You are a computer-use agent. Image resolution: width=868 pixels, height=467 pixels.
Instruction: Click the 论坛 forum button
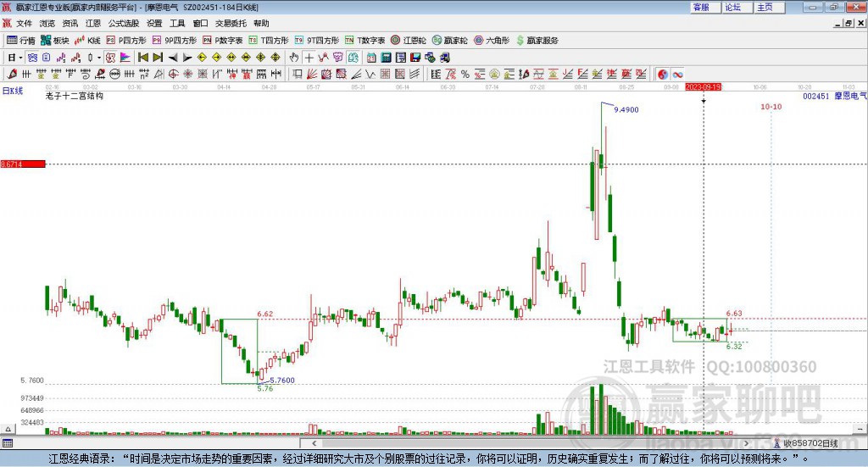click(737, 7)
